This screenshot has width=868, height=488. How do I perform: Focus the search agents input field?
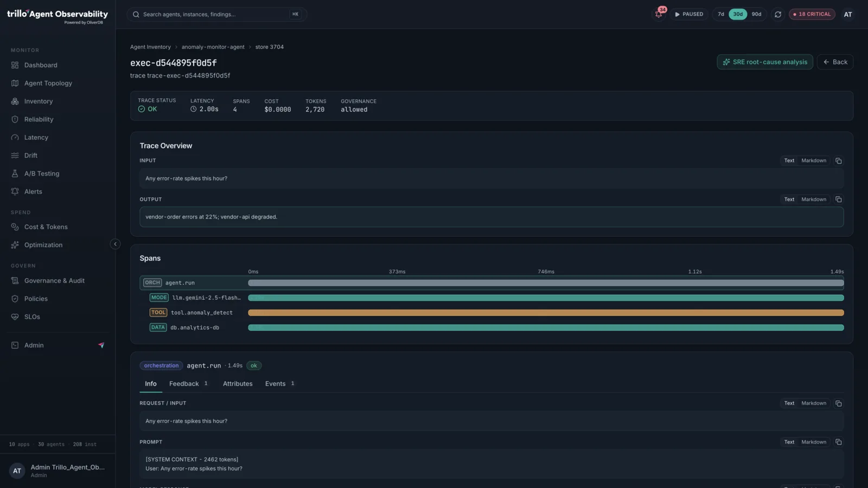pos(217,14)
